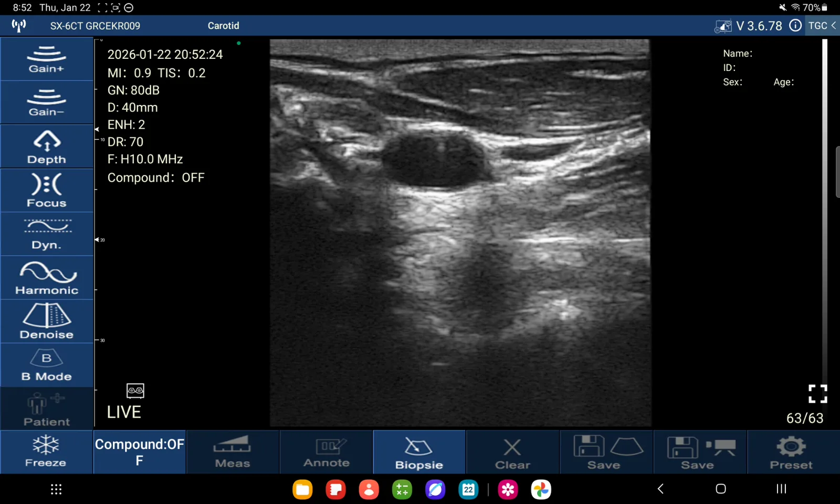
Task: Open the Android app drawer
Action: click(56, 489)
